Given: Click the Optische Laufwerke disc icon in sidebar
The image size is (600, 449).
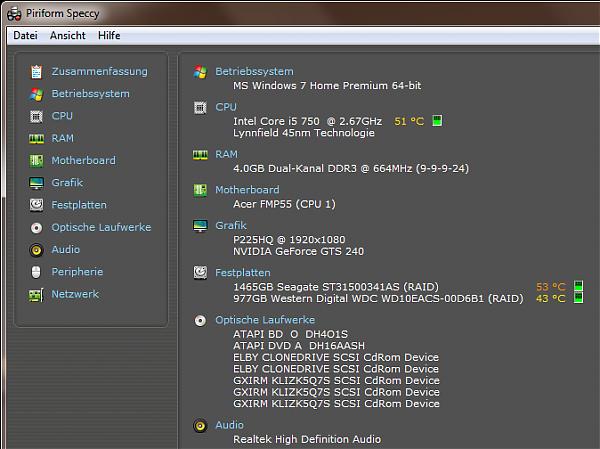Looking at the screenshot, I should click(36, 228).
